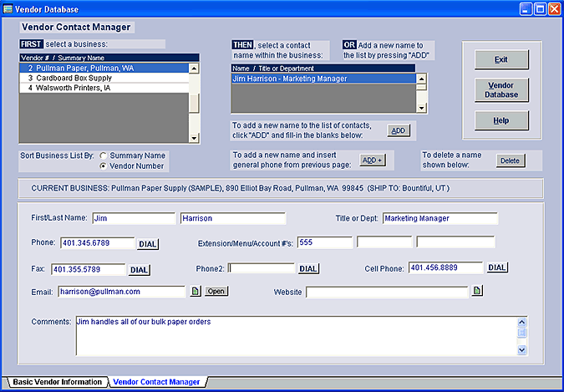
Task: Click the First Name field containing Jim
Action: coord(134,218)
